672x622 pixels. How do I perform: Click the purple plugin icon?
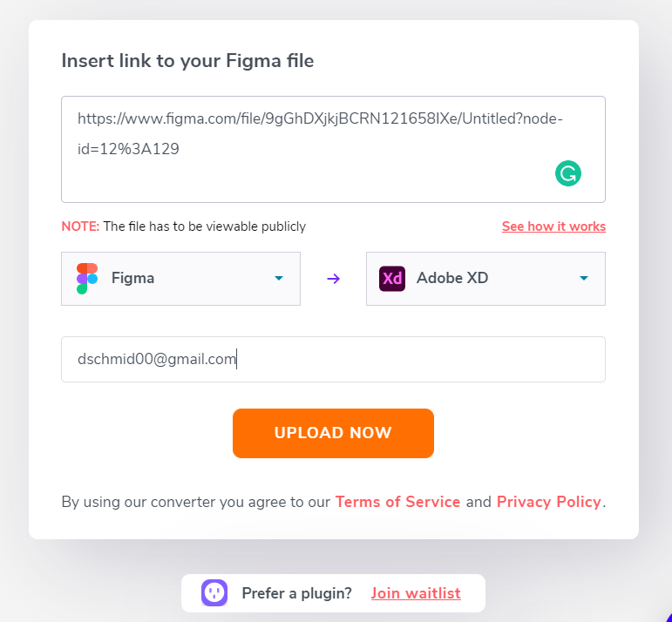click(x=214, y=593)
